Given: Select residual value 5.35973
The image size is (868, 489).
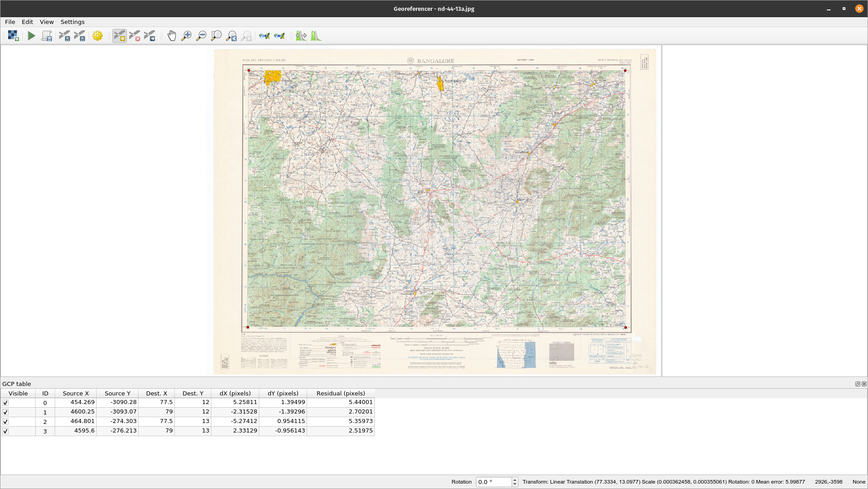Looking at the screenshot, I should tap(341, 421).
